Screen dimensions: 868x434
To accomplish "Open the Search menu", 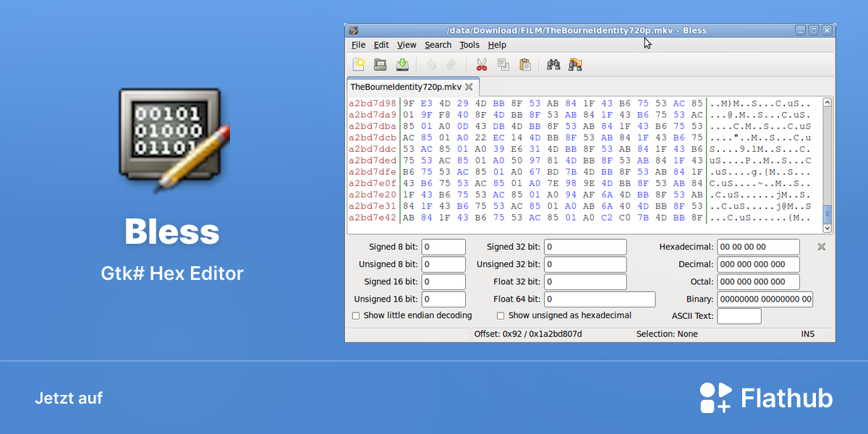I will point(438,45).
